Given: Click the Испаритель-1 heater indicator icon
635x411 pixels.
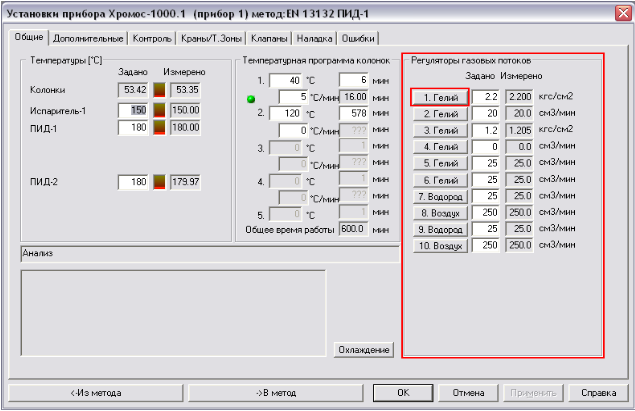Looking at the screenshot, I should pos(157,109).
